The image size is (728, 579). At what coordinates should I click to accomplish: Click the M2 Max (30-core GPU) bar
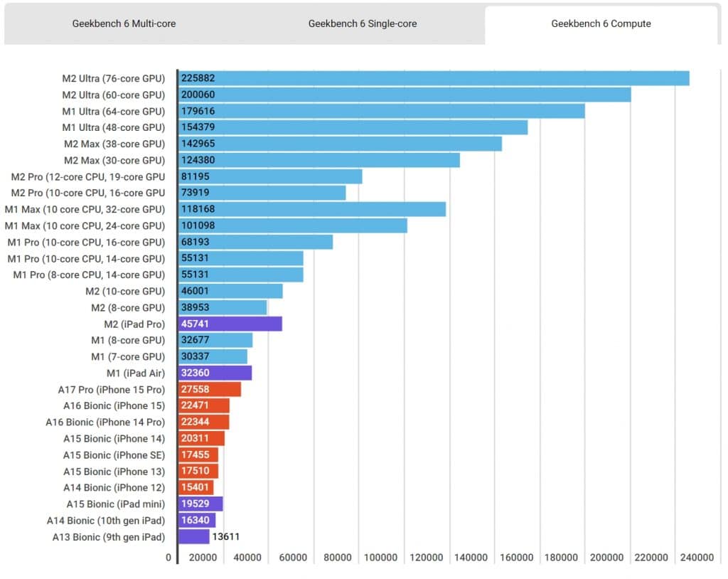click(x=319, y=160)
